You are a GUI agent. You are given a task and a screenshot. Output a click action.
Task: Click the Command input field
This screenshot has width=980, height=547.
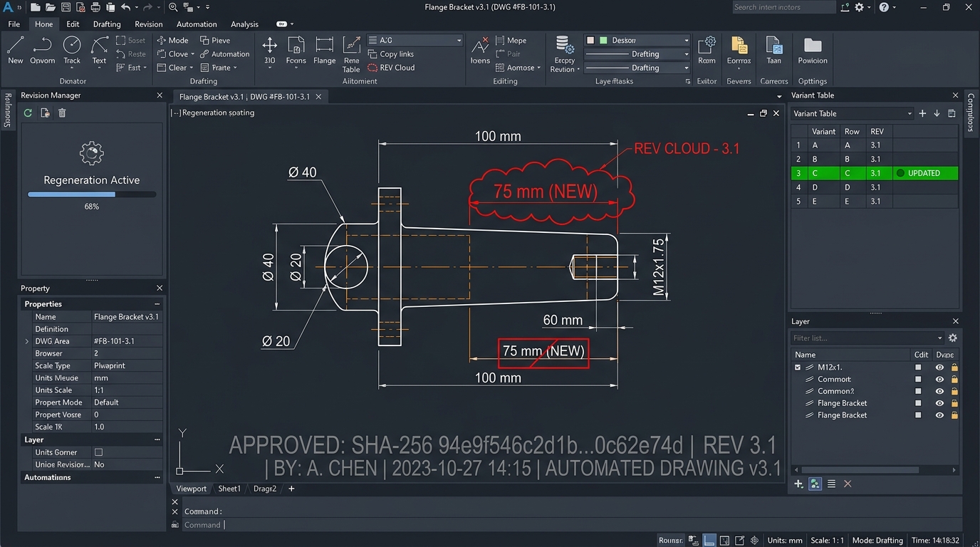(x=573, y=525)
